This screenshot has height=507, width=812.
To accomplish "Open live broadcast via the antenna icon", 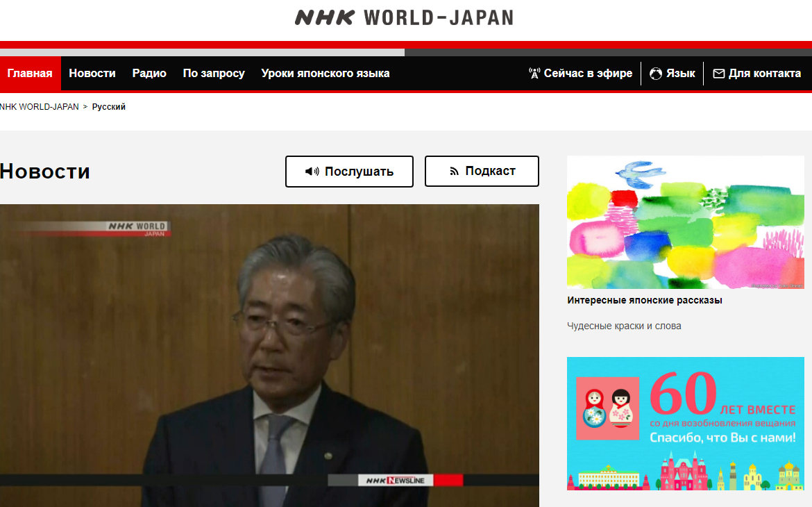I will (534, 74).
